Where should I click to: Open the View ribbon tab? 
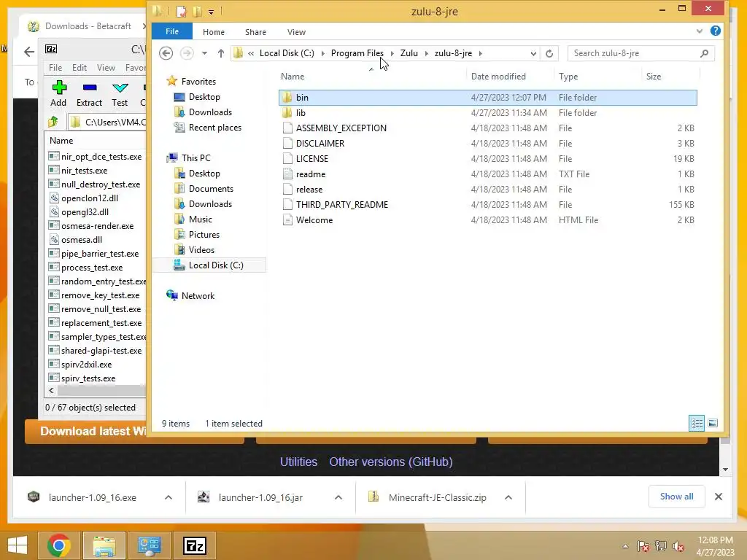click(x=296, y=32)
